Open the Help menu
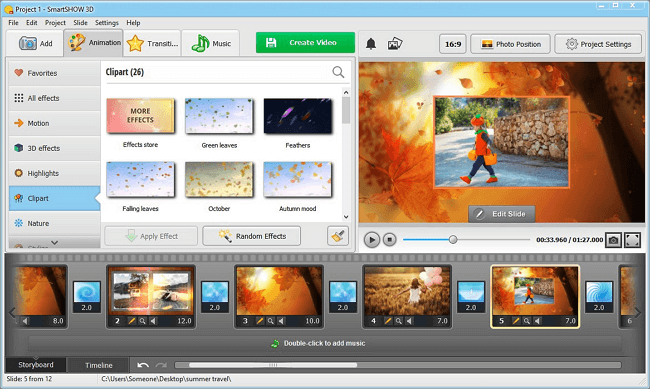This screenshot has height=389, width=650. pyautogui.click(x=133, y=23)
